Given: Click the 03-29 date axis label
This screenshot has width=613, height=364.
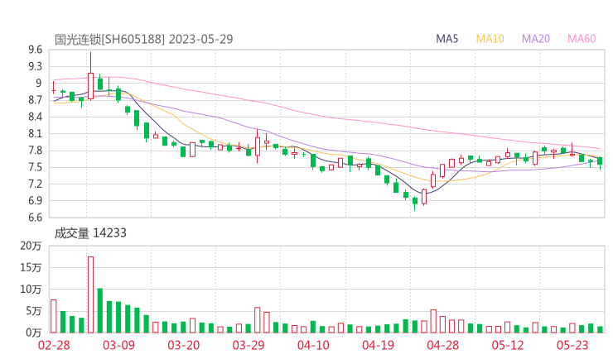Looking at the screenshot, I should (x=249, y=345).
